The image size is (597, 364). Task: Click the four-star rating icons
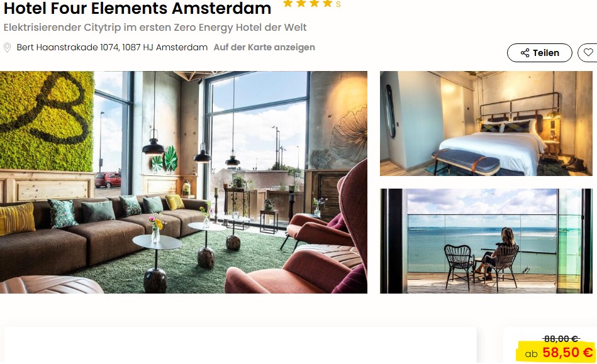[308, 3]
